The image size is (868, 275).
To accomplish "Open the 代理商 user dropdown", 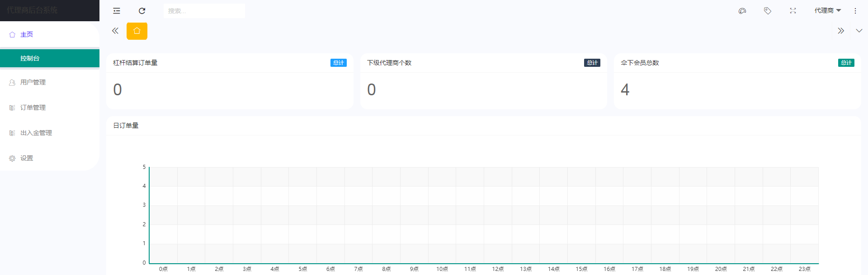I will 827,11.
